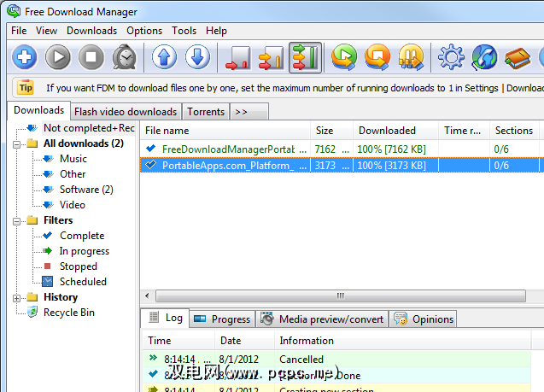
Task: Switch to the Progress tab
Action: coord(222,319)
